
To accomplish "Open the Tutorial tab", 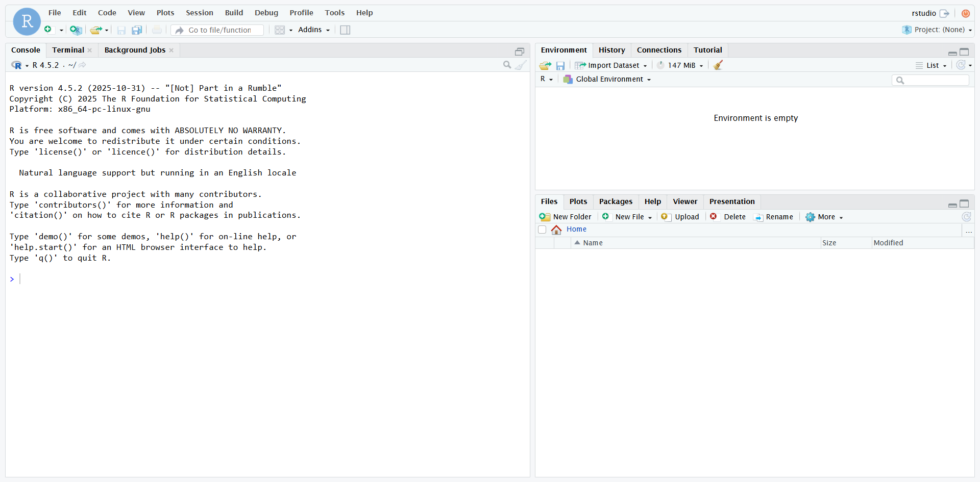I will (x=707, y=50).
